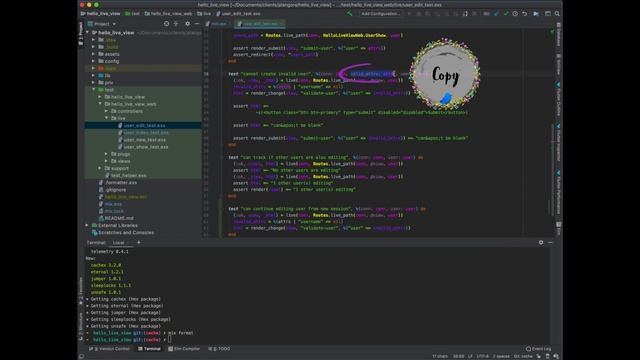Expand the External Libraries node
This screenshot has width=640, height=360.
tap(87, 225)
